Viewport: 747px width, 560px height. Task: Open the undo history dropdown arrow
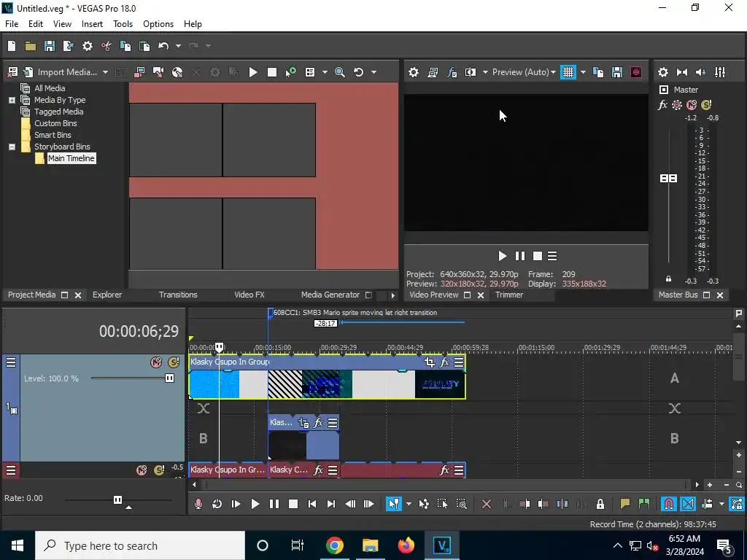(x=178, y=46)
